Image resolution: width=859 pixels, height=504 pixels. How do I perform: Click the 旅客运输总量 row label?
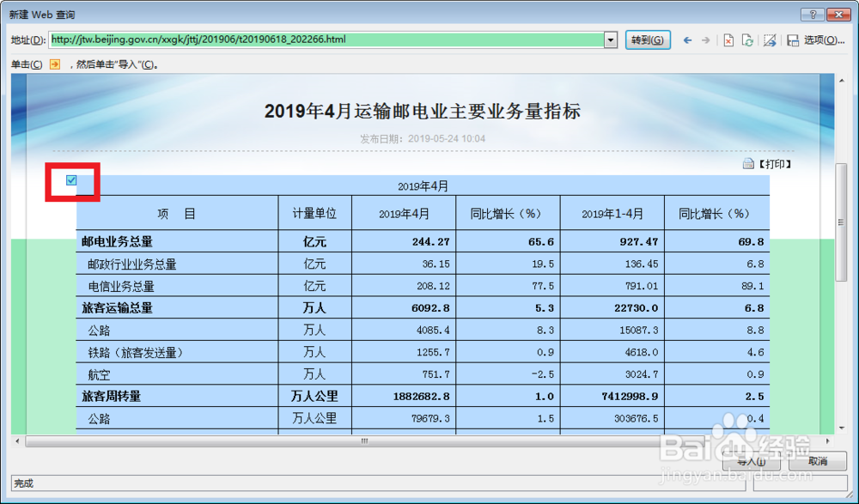point(117,308)
